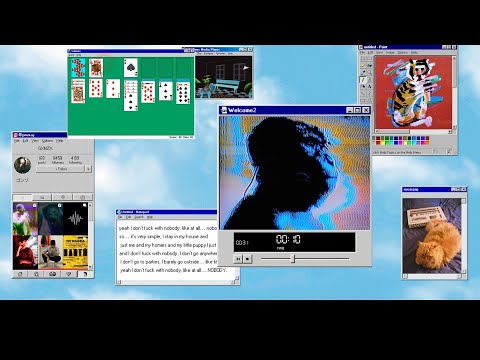Switch to the list view tab on profile
Screen dimensions: 480x360
[x=42, y=197]
